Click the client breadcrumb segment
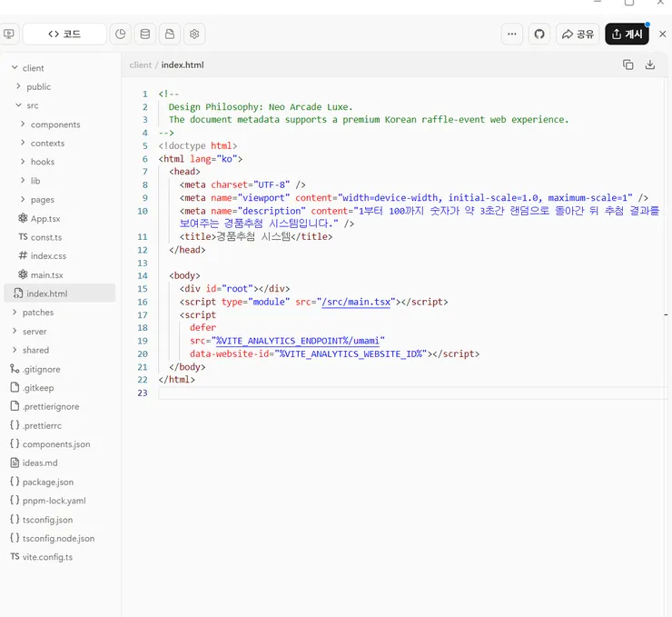The height and width of the screenshot is (617, 672). 140,65
